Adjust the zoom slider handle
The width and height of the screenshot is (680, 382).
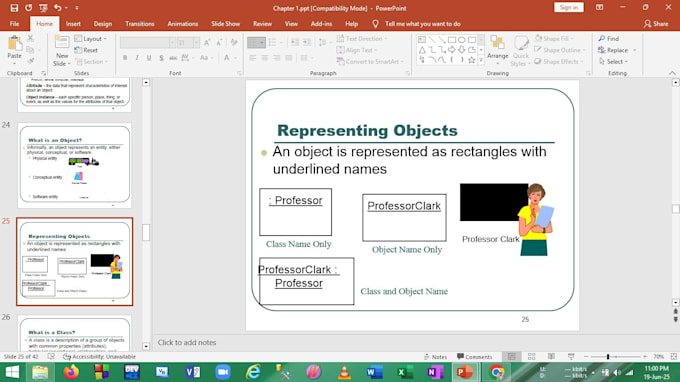(x=608, y=356)
